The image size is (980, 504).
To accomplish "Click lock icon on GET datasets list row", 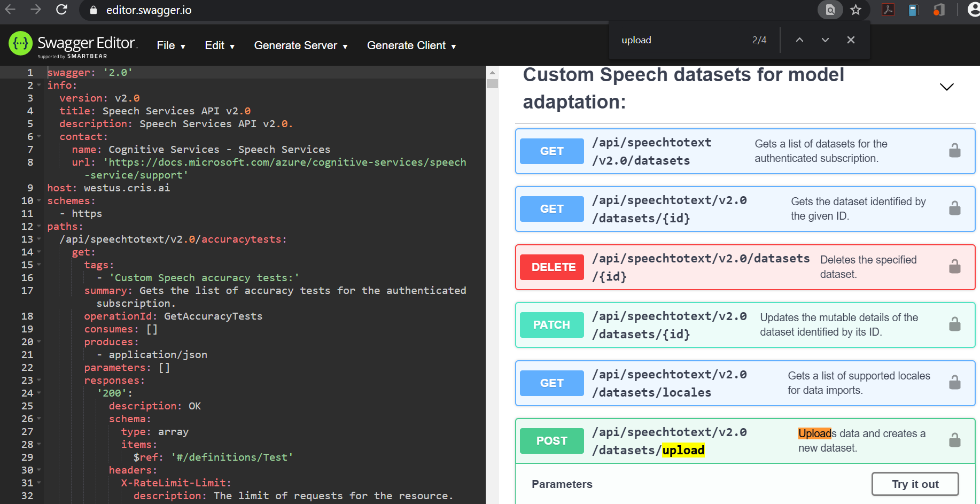I will point(954,151).
